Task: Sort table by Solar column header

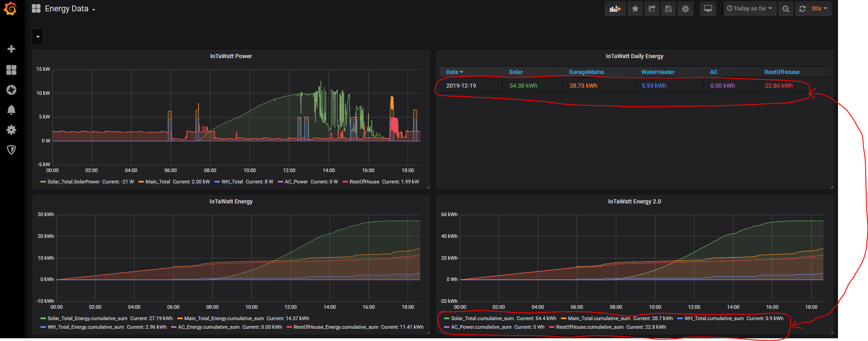Action: click(x=516, y=72)
